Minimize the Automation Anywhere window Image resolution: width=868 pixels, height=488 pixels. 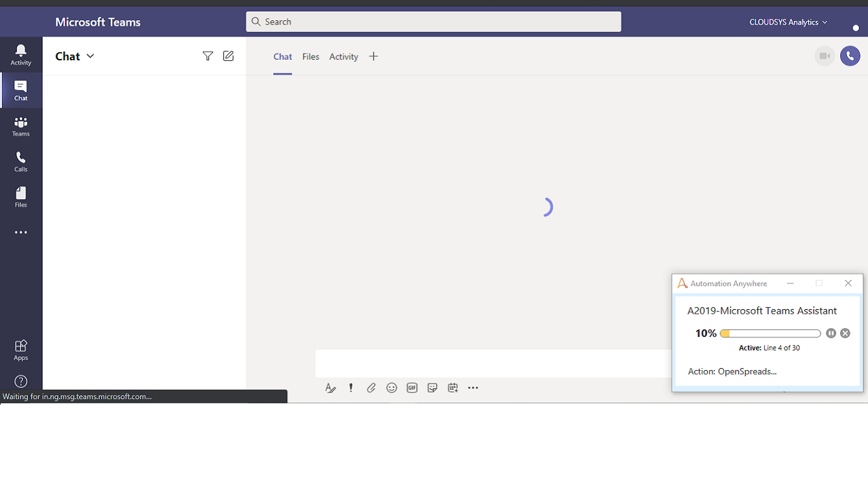coord(790,283)
